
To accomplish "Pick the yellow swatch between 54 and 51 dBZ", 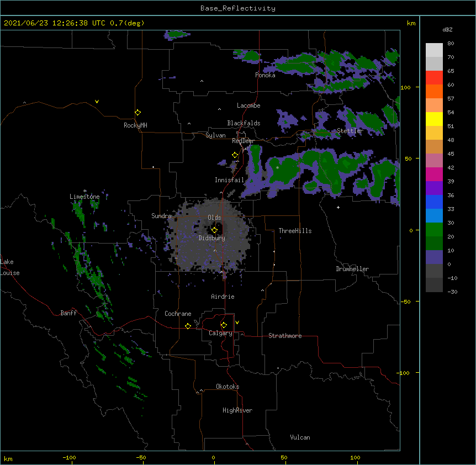I will point(434,119).
